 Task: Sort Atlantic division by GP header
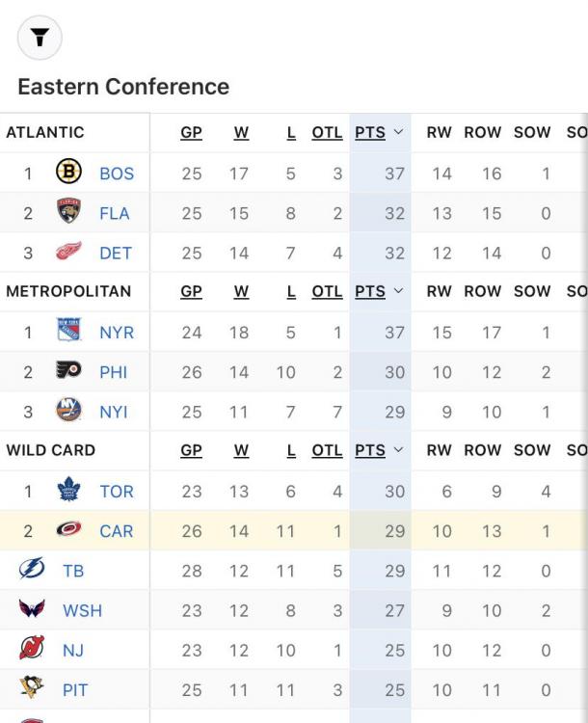pos(192,133)
